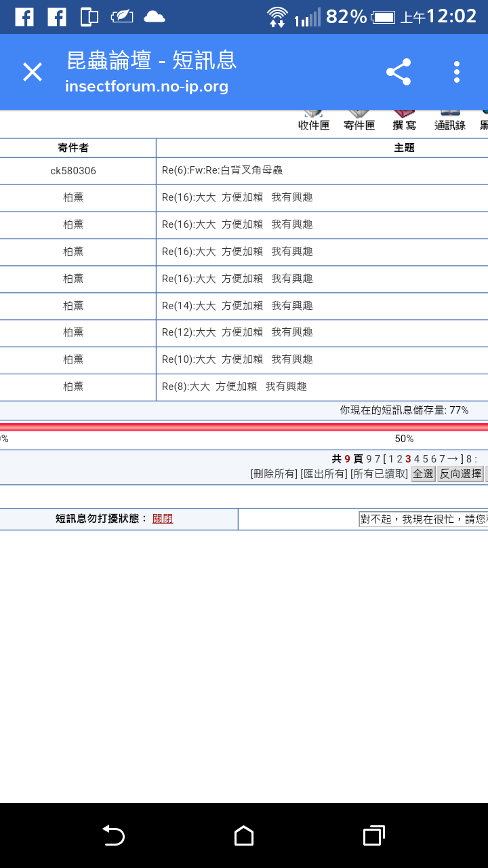Screen dimensions: 488x868
Task: Click the next page arrow in pagination
Action: (453, 459)
